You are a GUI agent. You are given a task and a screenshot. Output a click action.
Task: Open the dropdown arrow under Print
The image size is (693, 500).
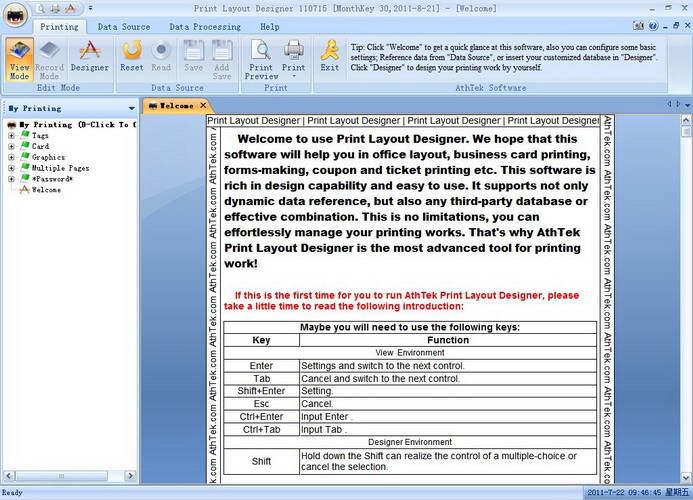[x=293, y=76]
